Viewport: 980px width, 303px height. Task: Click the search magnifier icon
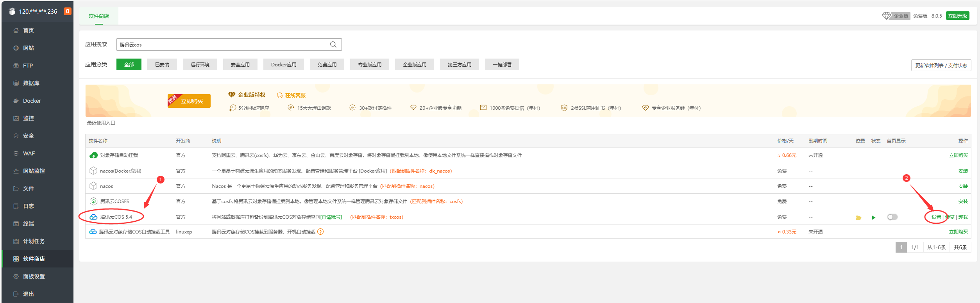click(333, 45)
